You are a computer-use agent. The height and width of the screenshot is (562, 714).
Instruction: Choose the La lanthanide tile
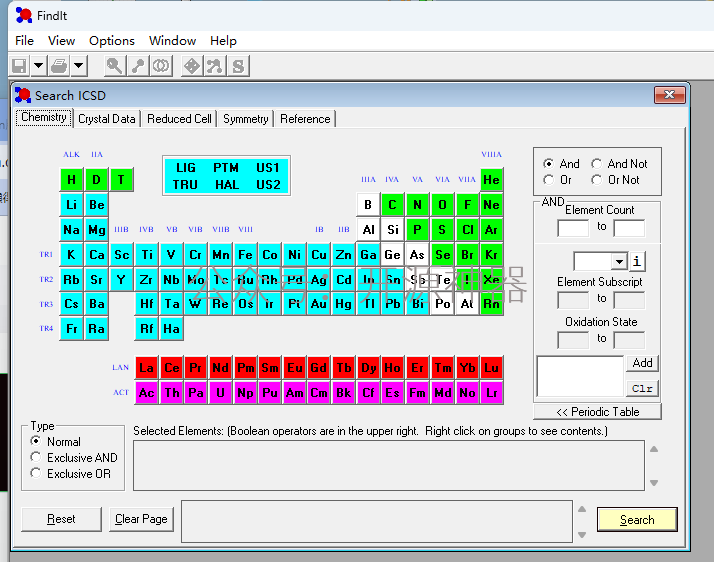pyautogui.click(x=147, y=368)
